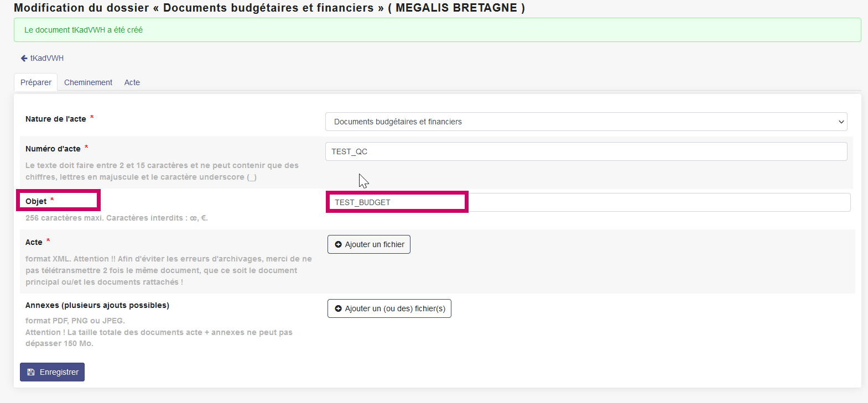Click the Enregistrer button
Image resolution: width=868 pixels, height=403 pixels.
click(x=52, y=372)
